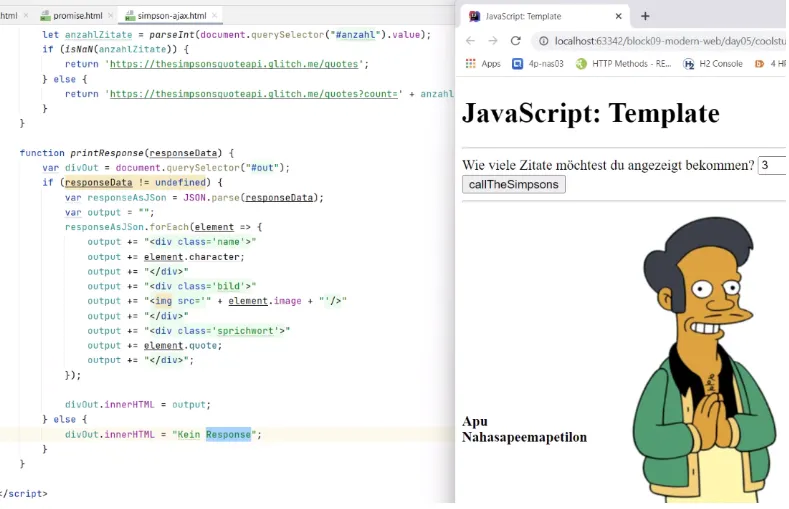Viewport: 789px width, 509px height.
Task: Close the promise.html editor tab
Action: pos(110,16)
